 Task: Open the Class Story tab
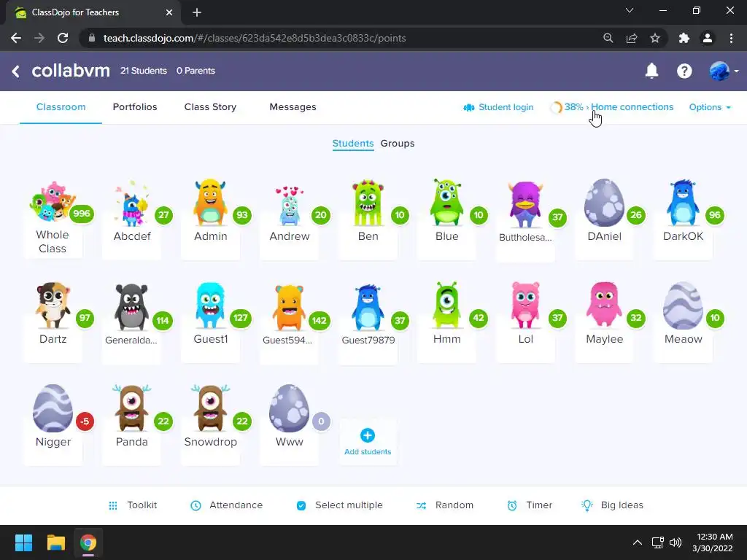pos(210,107)
